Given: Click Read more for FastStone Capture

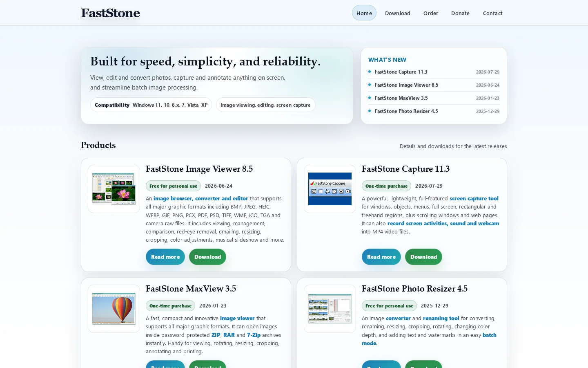Looking at the screenshot, I should click(381, 257).
